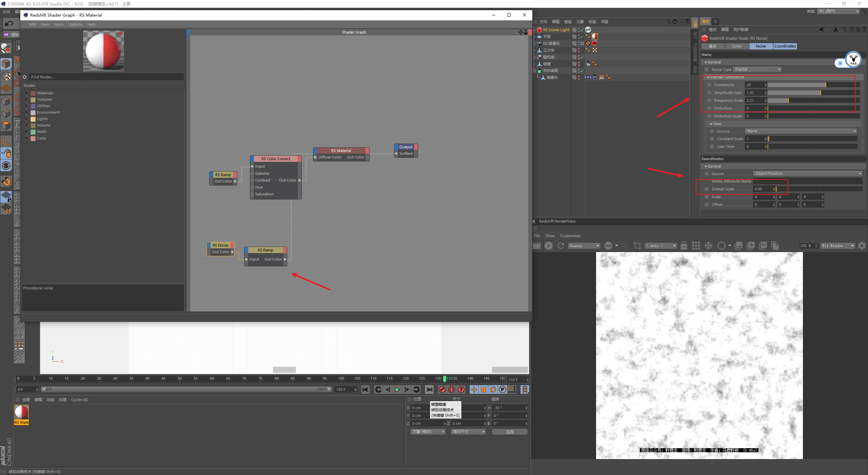Open the Tools menu in Shader Graph
868x475 pixels.
(x=58, y=24)
